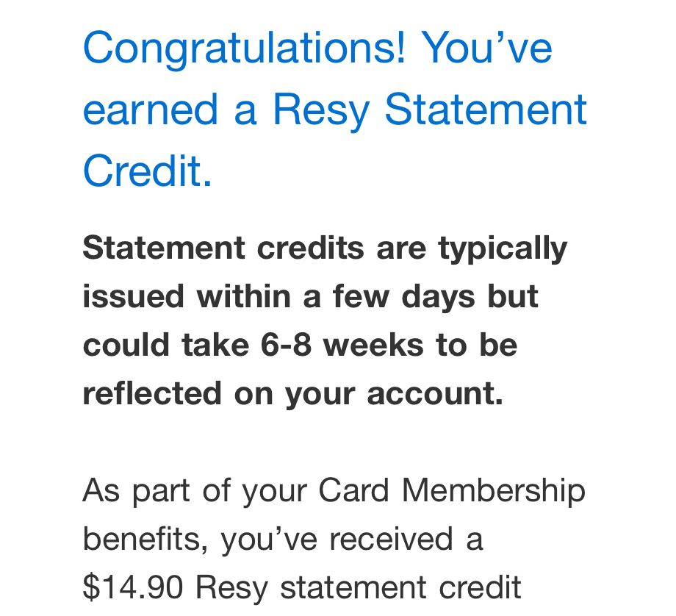This screenshot has height=616, width=676.
Task: Click "Statement" in the blue heading's second line
Action: [486, 110]
